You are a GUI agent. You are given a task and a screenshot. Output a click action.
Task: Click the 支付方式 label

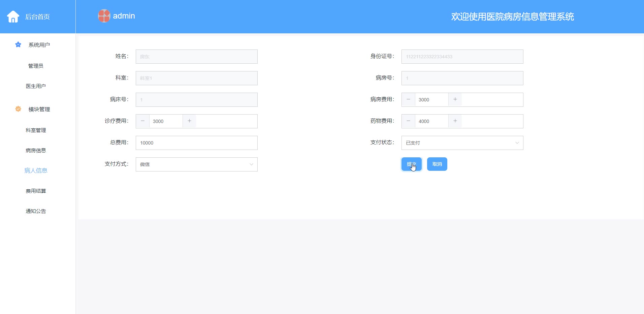[117, 164]
